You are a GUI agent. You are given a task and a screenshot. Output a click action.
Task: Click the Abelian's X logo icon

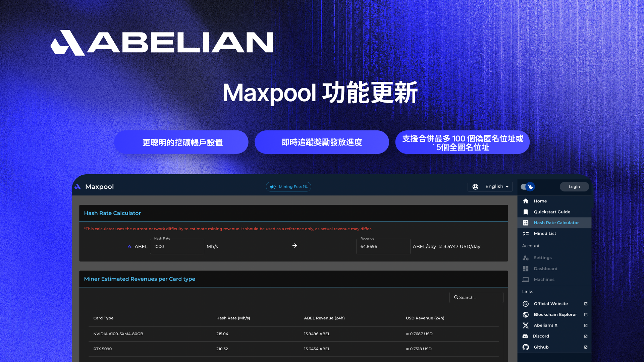pyautogui.click(x=526, y=325)
